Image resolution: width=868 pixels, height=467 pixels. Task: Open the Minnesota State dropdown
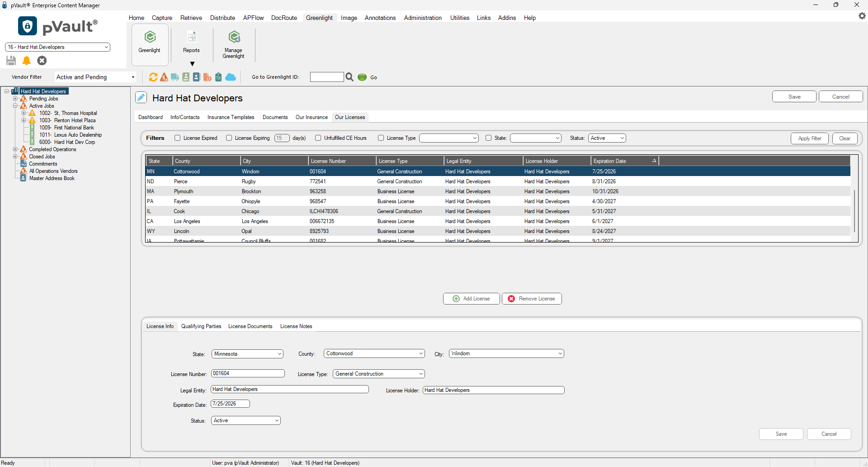247,354
